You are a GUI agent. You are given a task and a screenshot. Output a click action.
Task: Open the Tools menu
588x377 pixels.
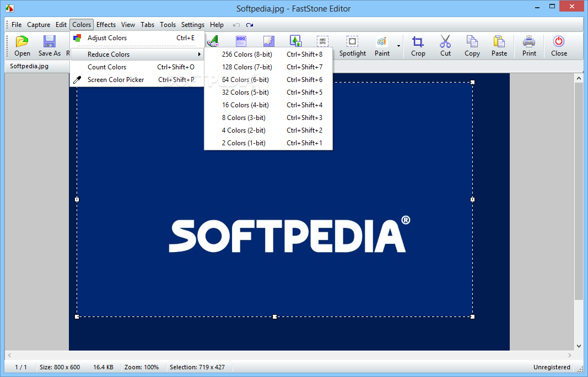point(168,25)
